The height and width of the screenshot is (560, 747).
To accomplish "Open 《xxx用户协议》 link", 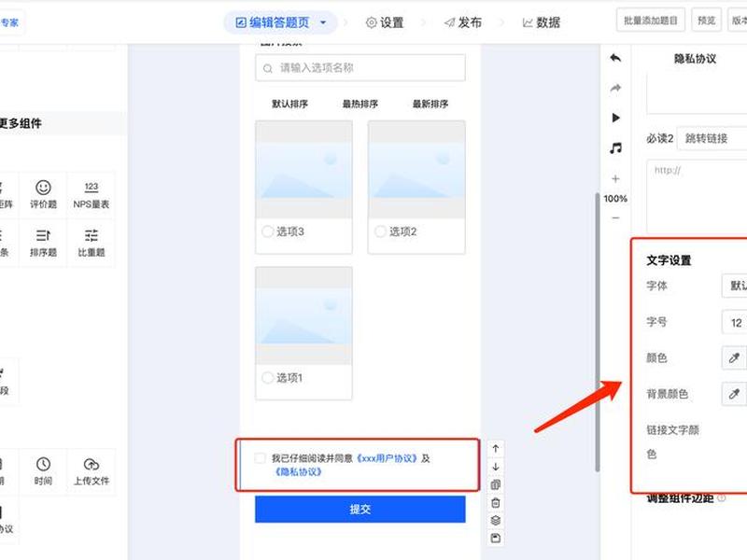I will coord(387,458).
